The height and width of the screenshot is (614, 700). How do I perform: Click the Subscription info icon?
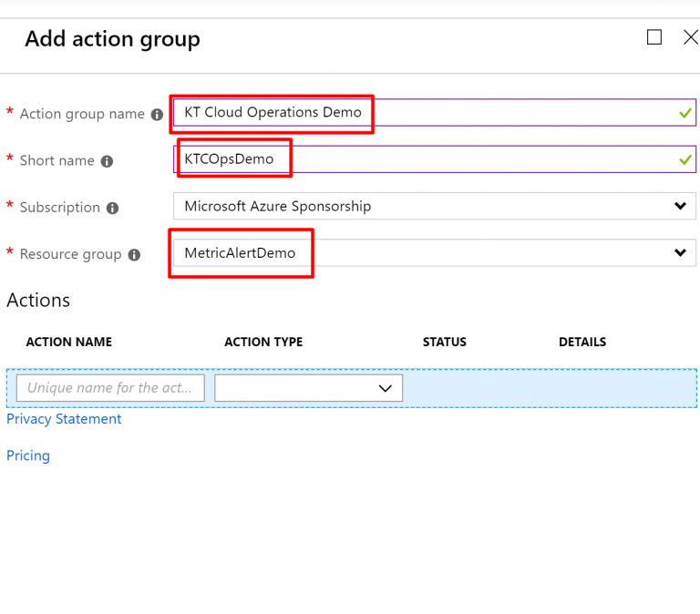pyautogui.click(x=112, y=208)
